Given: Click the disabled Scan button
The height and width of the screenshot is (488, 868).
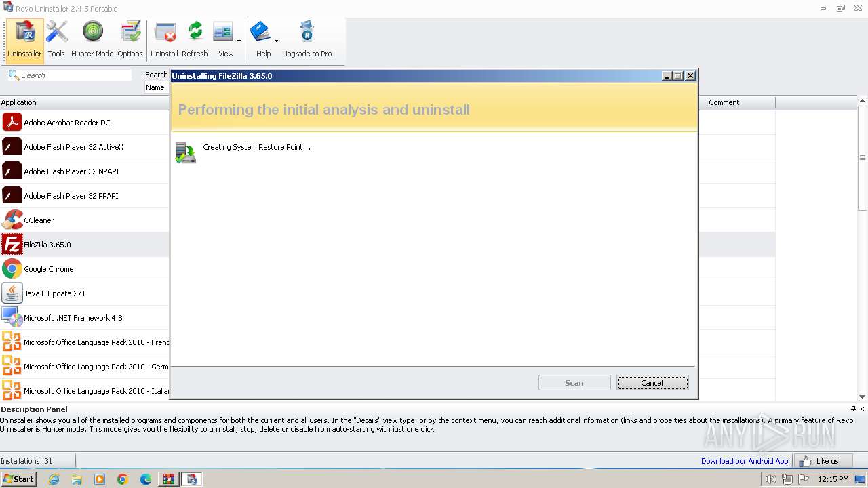Looking at the screenshot, I should click(574, 383).
